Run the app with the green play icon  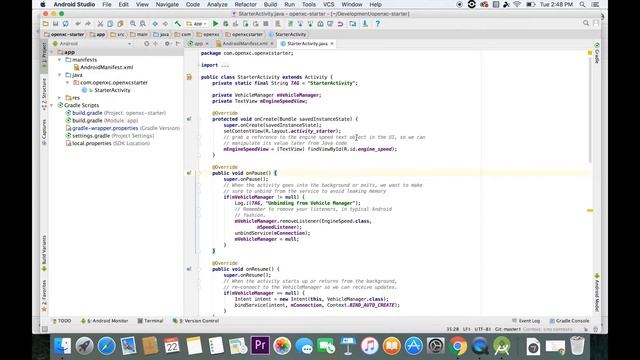216,24
